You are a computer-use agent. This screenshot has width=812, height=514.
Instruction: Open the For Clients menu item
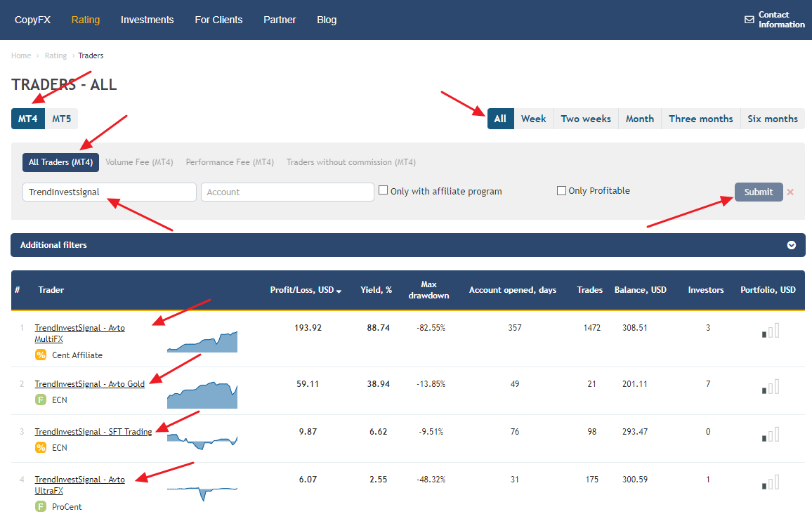point(218,20)
